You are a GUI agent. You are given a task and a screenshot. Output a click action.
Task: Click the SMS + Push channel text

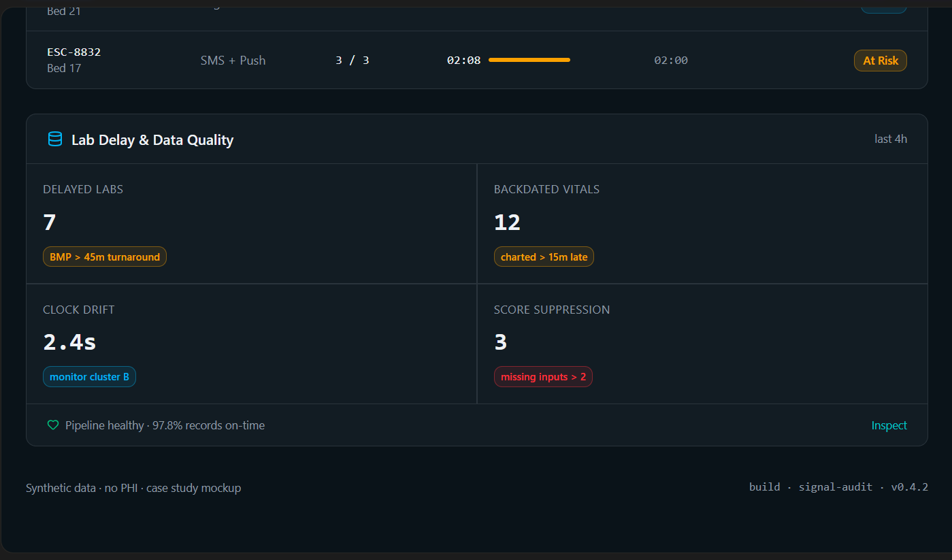tap(233, 61)
